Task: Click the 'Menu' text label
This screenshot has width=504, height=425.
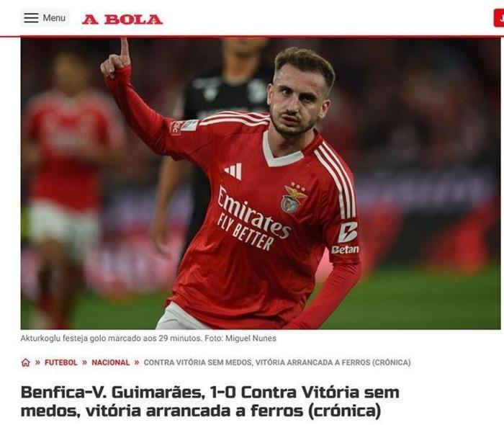Action: pyautogui.click(x=54, y=18)
